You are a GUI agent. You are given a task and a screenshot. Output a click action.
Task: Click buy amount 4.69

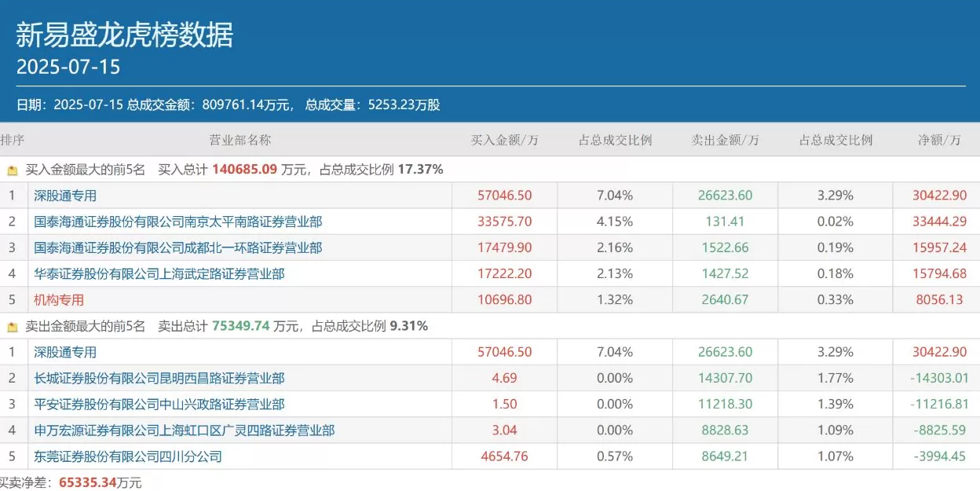(x=505, y=378)
